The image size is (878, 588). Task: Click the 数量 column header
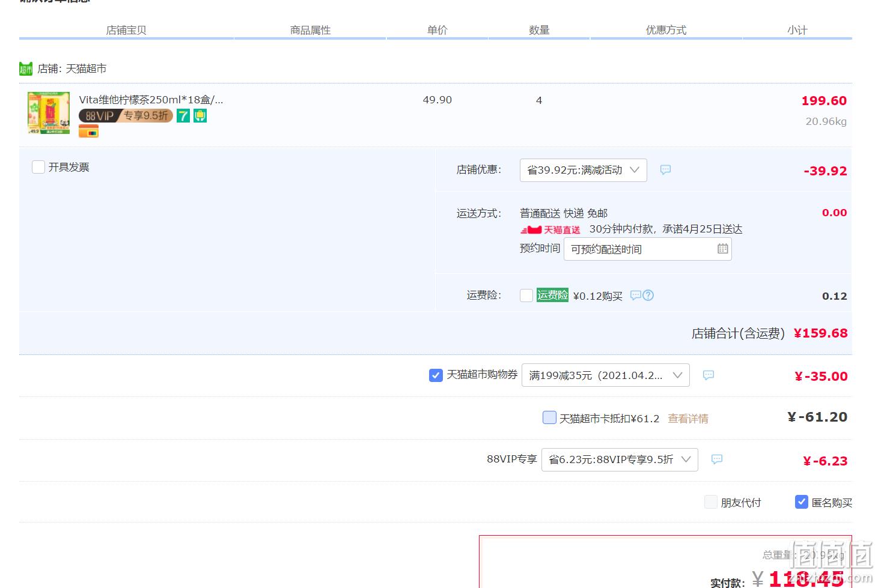click(539, 30)
